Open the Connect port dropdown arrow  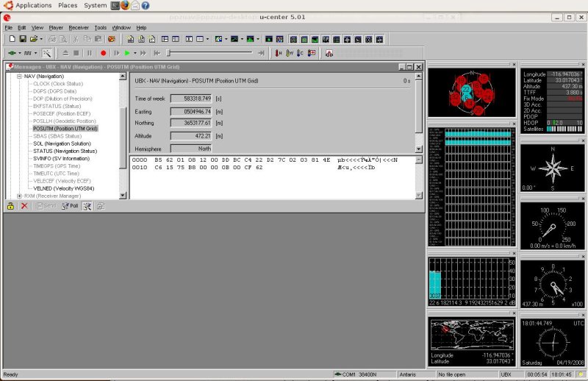click(20, 53)
